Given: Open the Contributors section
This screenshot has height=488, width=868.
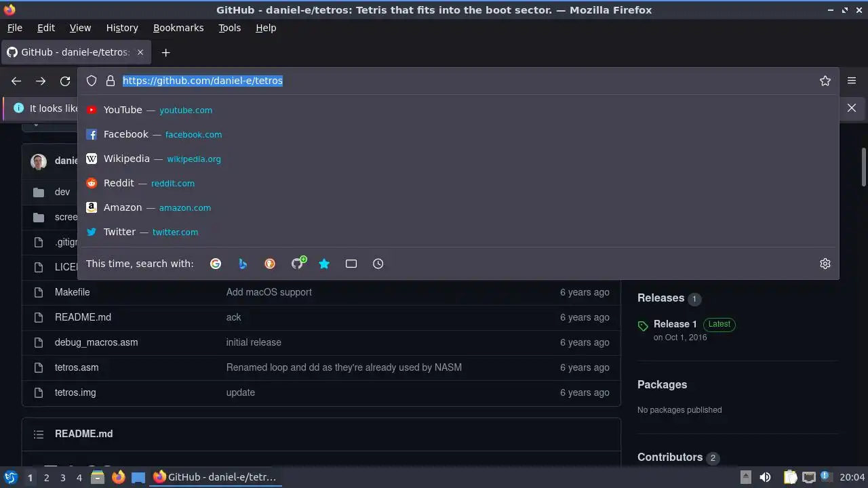Looking at the screenshot, I should (x=670, y=457).
